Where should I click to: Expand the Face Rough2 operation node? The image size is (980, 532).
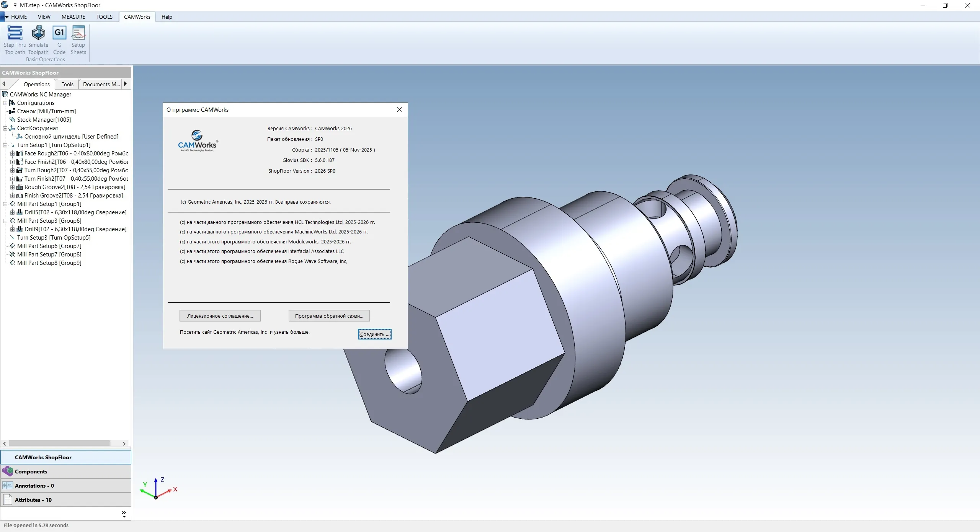(x=12, y=153)
